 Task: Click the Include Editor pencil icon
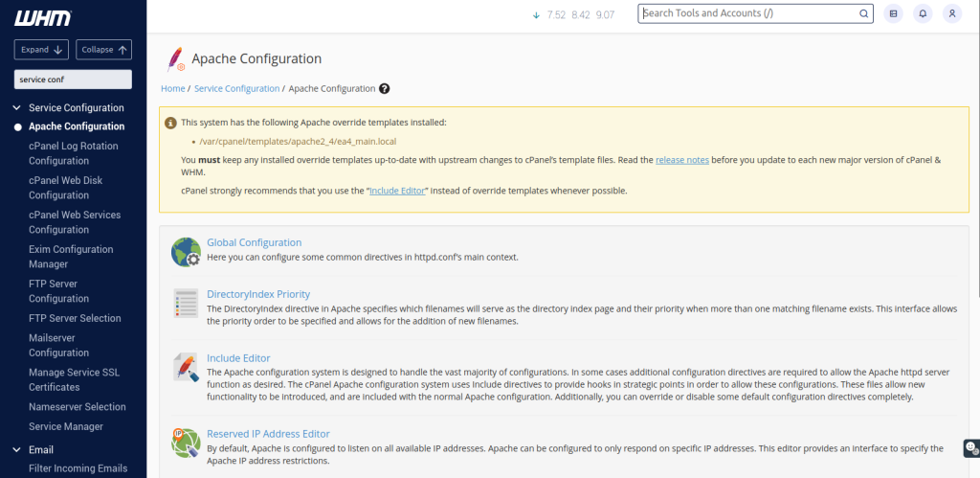(186, 368)
